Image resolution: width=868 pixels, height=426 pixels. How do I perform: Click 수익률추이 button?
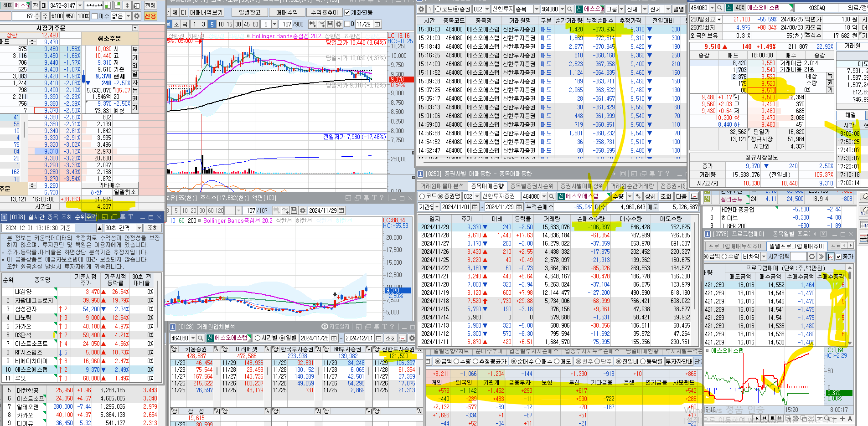pyautogui.click(x=324, y=12)
